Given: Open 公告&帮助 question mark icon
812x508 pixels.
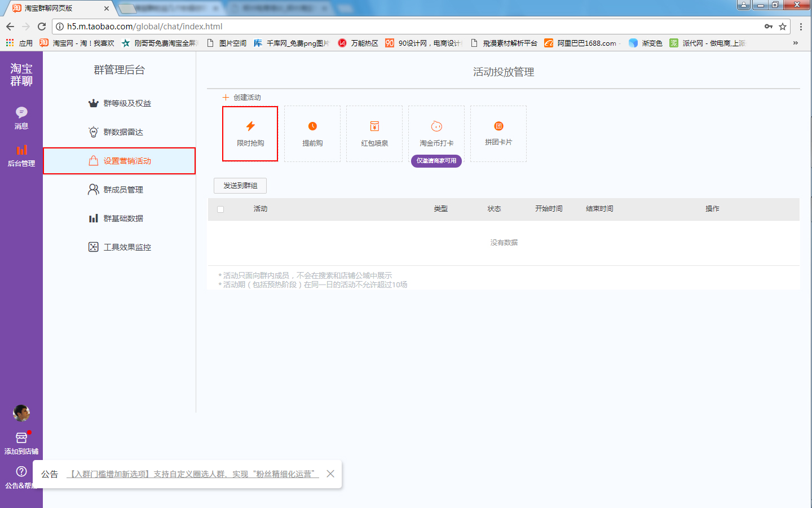Looking at the screenshot, I should click(21, 471).
